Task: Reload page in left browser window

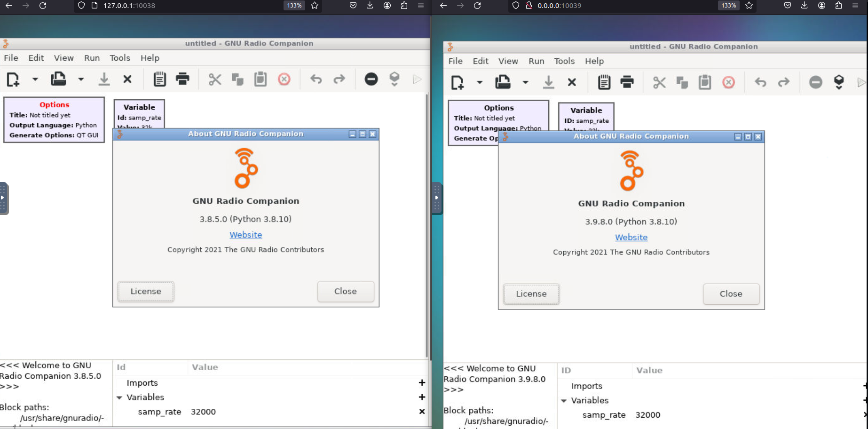Action: click(x=43, y=6)
